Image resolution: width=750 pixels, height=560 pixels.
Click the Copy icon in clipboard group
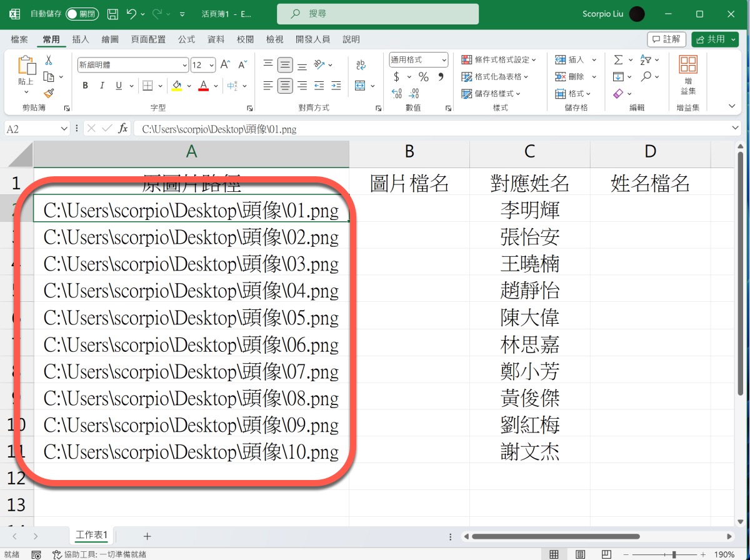pyautogui.click(x=49, y=77)
